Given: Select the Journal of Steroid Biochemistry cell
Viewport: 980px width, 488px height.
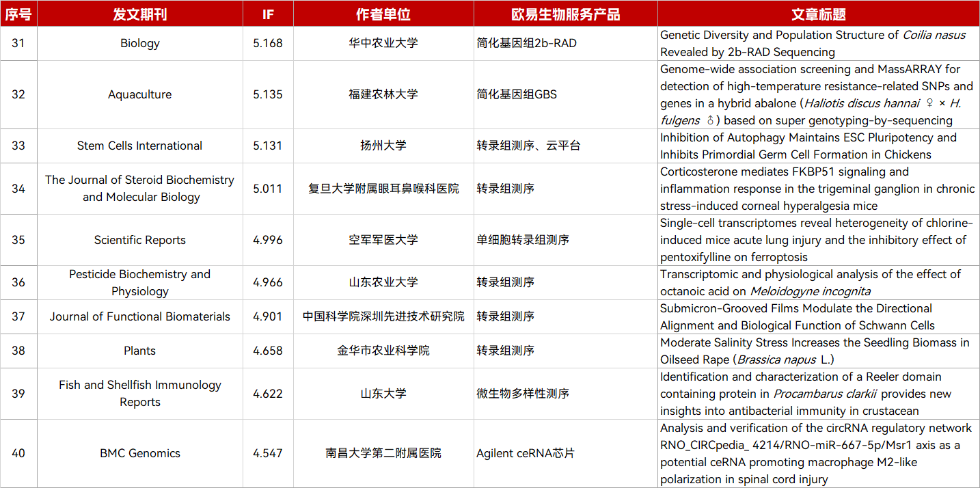Looking at the screenshot, I should pyautogui.click(x=140, y=189).
